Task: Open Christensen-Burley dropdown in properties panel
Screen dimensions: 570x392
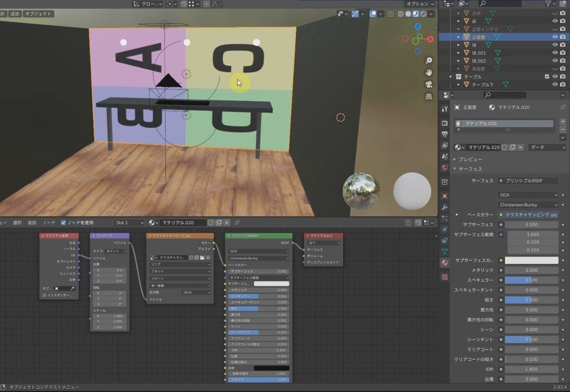Action: point(529,205)
